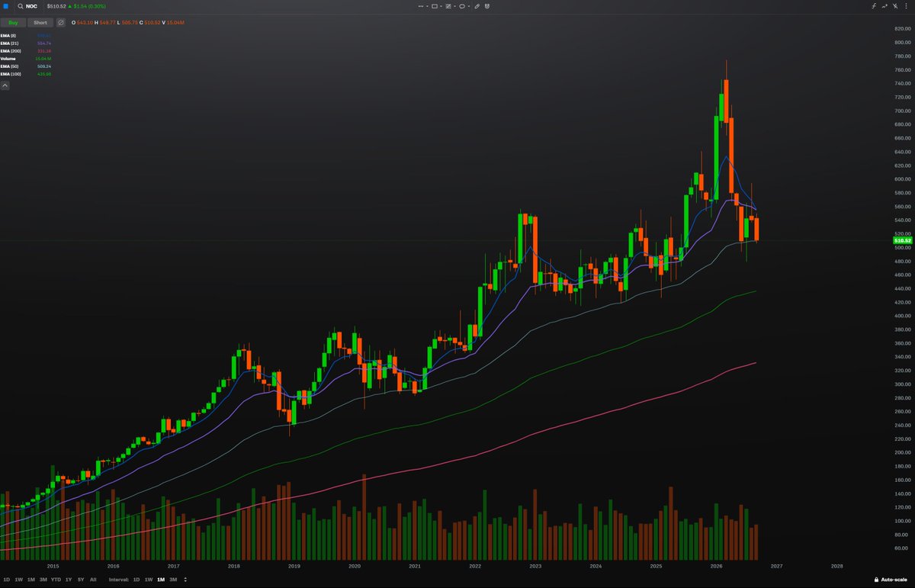The image size is (915, 588).
Task: Toggle the Auto-scale option
Action: pos(891,580)
